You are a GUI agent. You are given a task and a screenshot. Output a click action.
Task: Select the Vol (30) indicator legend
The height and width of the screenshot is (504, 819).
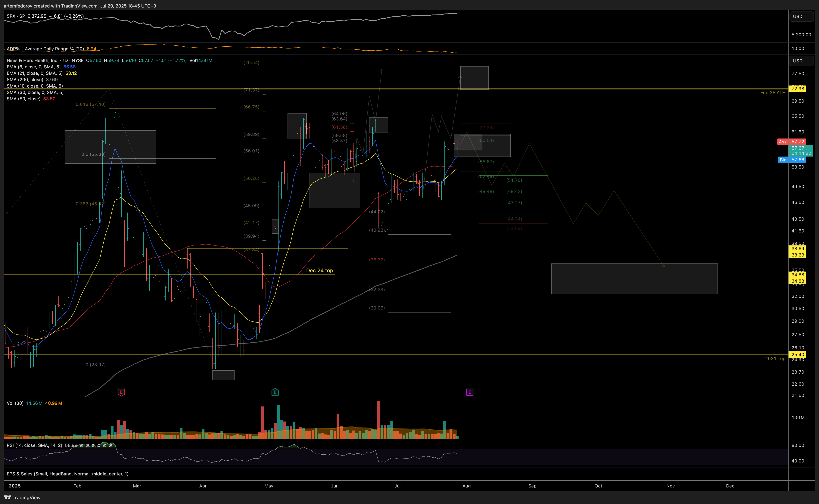coord(15,403)
